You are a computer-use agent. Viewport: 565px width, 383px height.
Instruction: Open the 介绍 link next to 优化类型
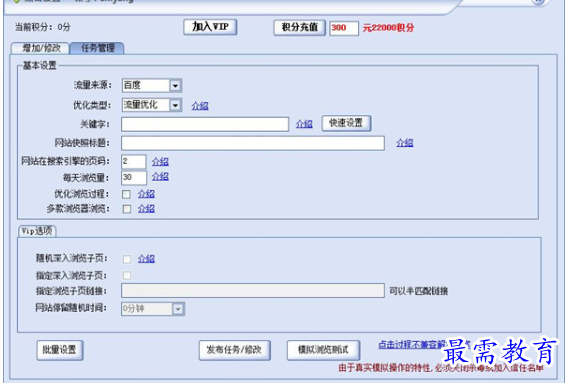(200, 106)
